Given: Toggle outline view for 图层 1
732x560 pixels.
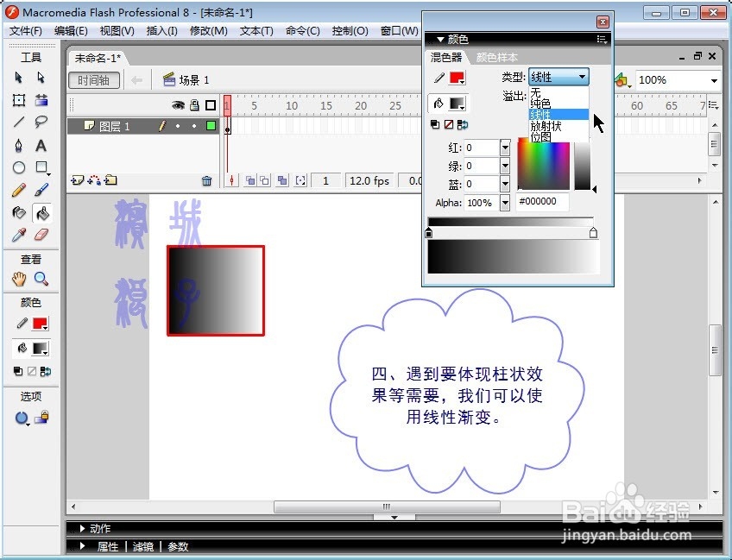Looking at the screenshot, I should (211, 126).
